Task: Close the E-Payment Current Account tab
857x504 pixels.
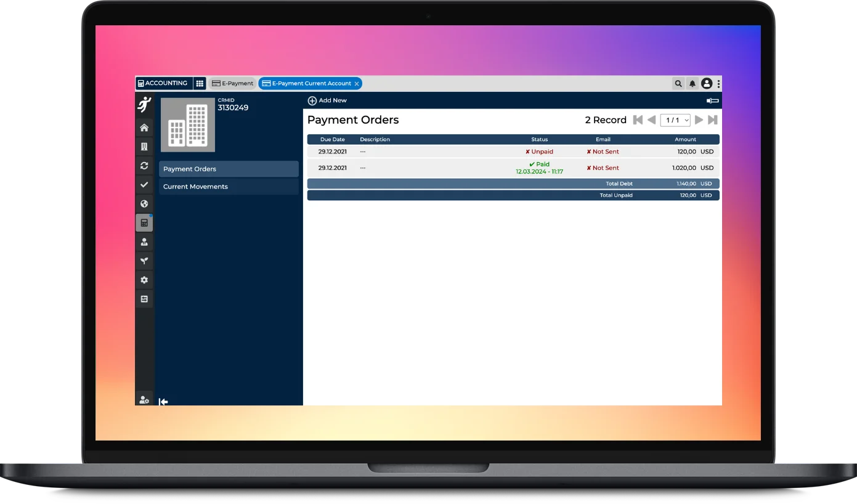Action: (x=357, y=84)
